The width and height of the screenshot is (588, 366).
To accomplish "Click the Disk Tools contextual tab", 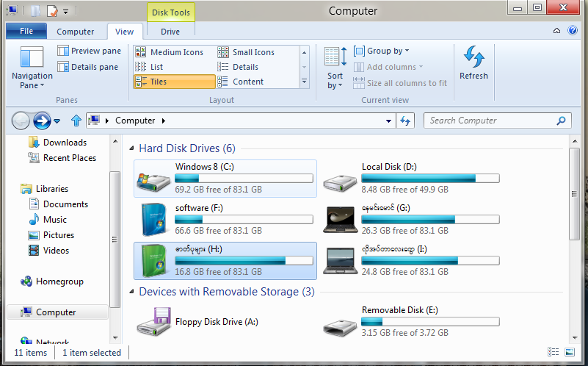I will click(x=170, y=12).
